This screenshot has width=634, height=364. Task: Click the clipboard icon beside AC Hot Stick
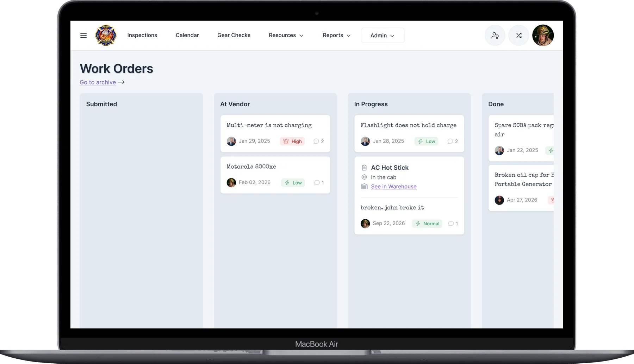tap(364, 168)
